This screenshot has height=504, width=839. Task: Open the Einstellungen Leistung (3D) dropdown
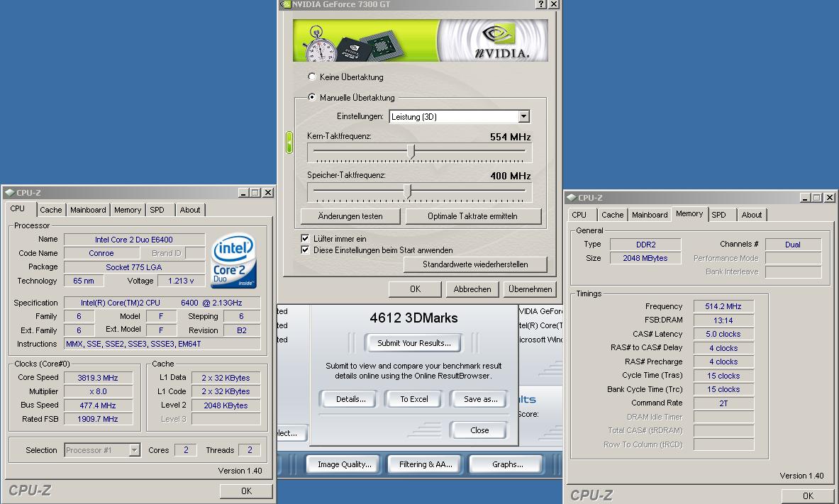click(x=524, y=117)
